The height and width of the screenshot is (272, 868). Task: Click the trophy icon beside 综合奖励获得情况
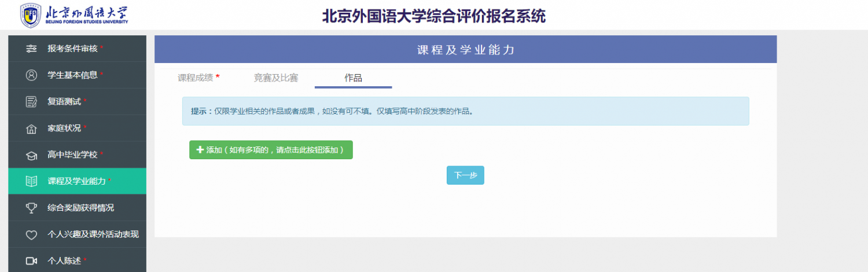tap(32, 208)
